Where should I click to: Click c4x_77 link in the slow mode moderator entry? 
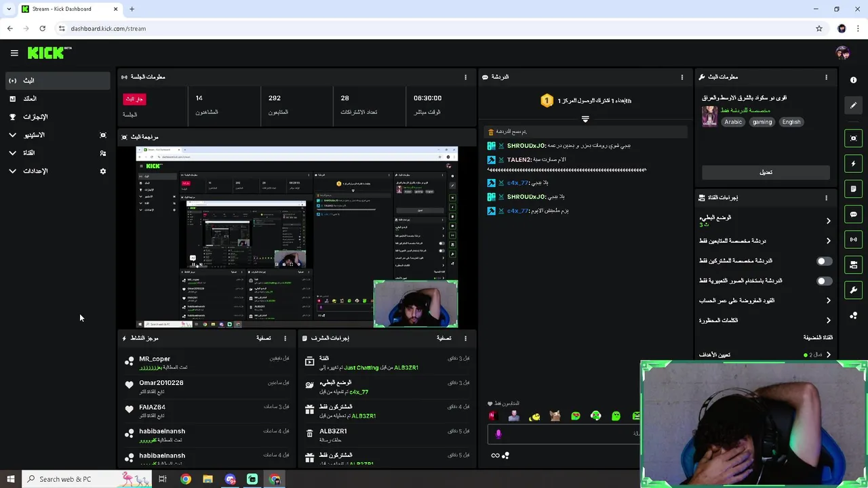pyautogui.click(x=359, y=392)
